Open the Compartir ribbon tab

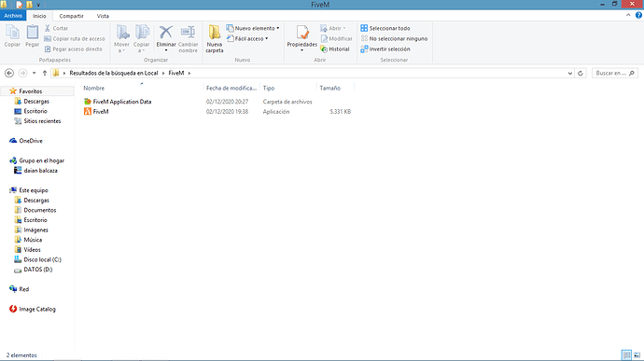click(71, 16)
